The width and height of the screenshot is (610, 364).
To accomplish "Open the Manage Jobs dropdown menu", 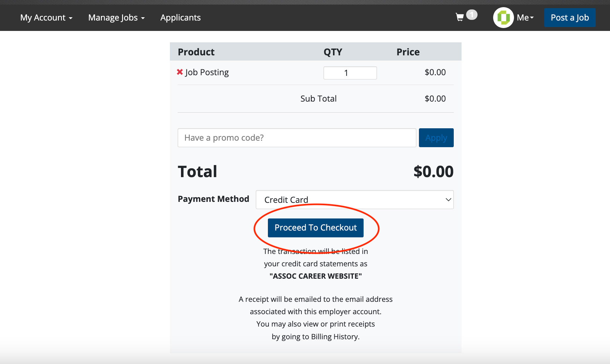I will click(x=116, y=18).
